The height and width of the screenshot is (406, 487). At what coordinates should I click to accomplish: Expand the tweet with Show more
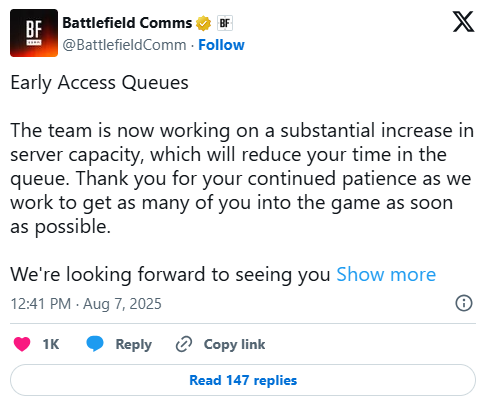(x=386, y=274)
